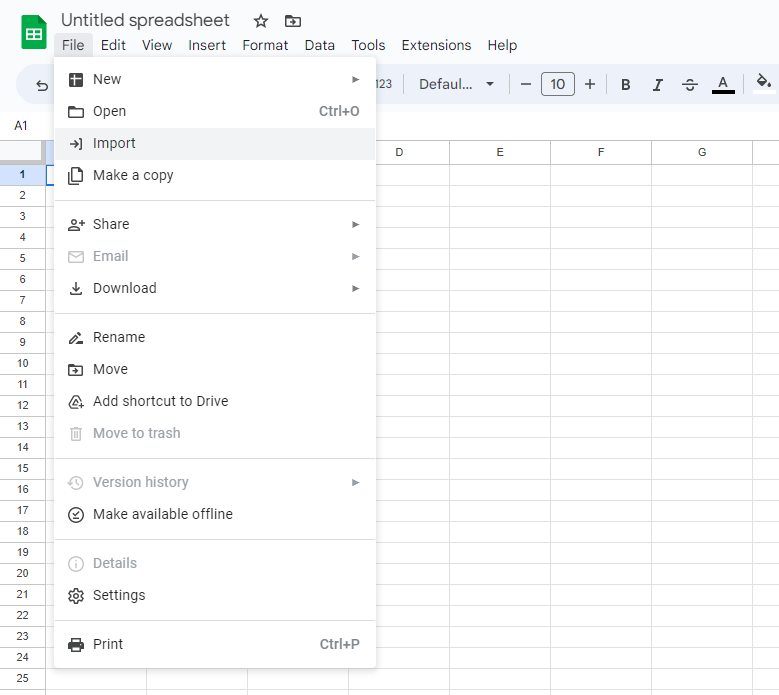The width and height of the screenshot is (779, 695).
Task: Decrease font size with minus button
Action: 526,85
